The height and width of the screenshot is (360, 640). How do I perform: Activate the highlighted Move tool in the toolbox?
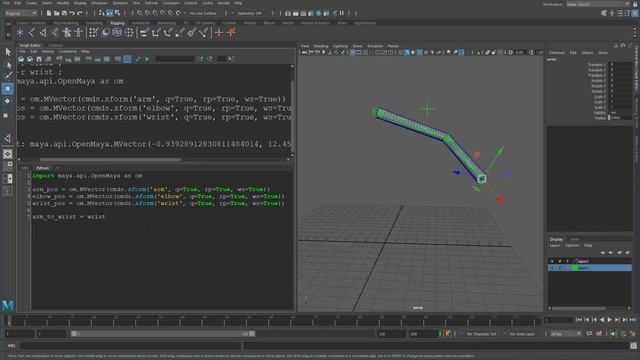click(x=8, y=89)
